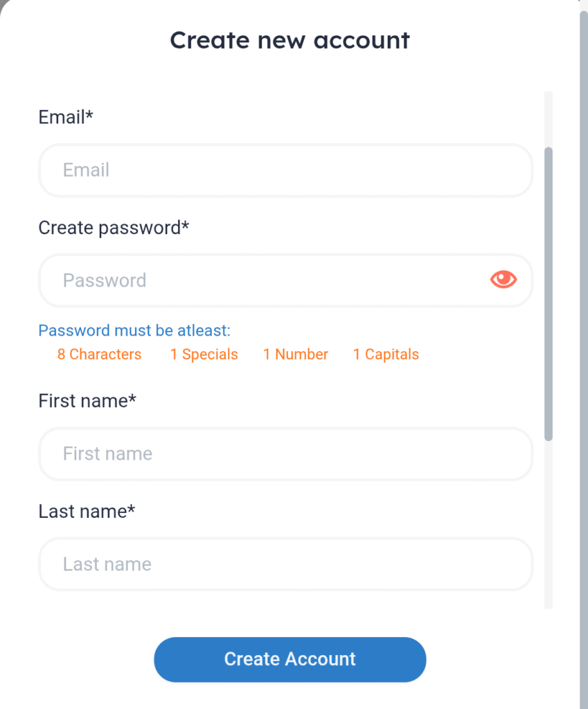The height and width of the screenshot is (709, 588).
Task: Click the outer page scrollbar at the window edge
Action: click(x=584, y=354)
